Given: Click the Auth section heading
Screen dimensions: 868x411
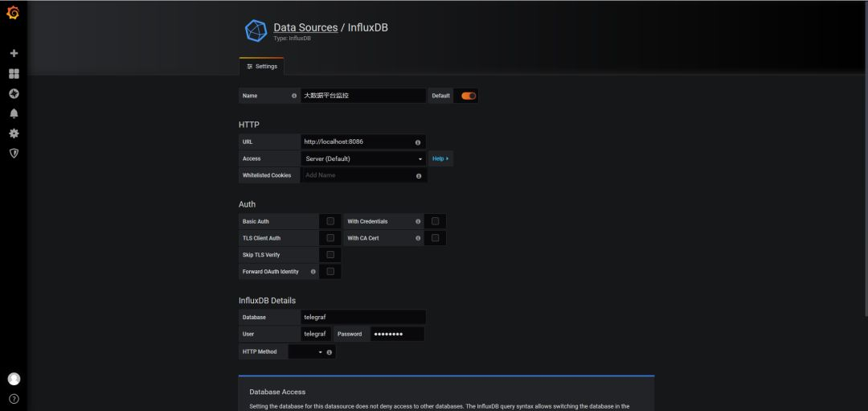Looking at the screenshot, I should (x=247, y=204).
